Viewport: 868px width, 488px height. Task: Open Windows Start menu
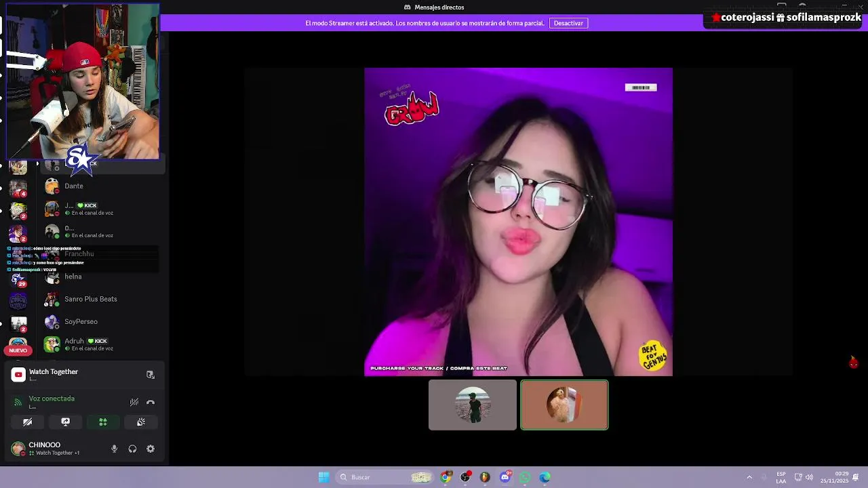pyautogui.click(x=324, y=477)
